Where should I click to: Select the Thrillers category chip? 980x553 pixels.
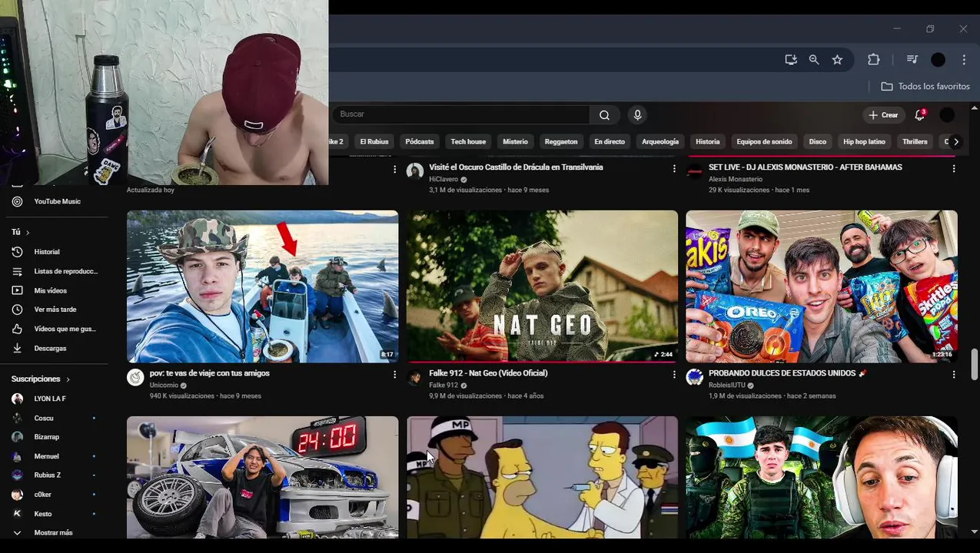[915, 141]
